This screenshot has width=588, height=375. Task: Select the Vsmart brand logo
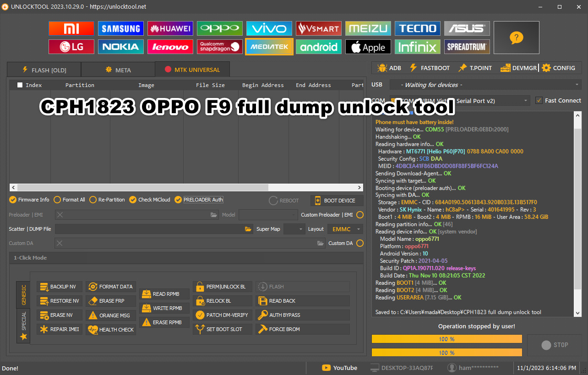(x=319, y=28)
